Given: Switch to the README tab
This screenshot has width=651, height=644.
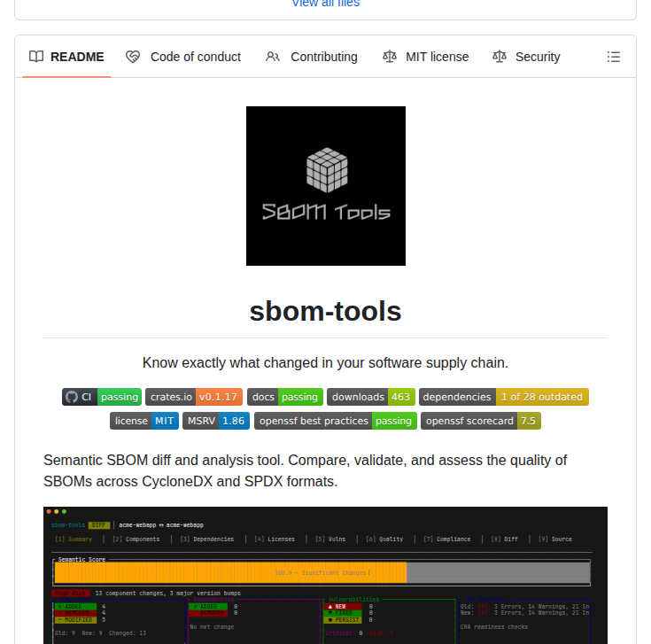Looking at the screenshot, I should [x=66, y=57].
